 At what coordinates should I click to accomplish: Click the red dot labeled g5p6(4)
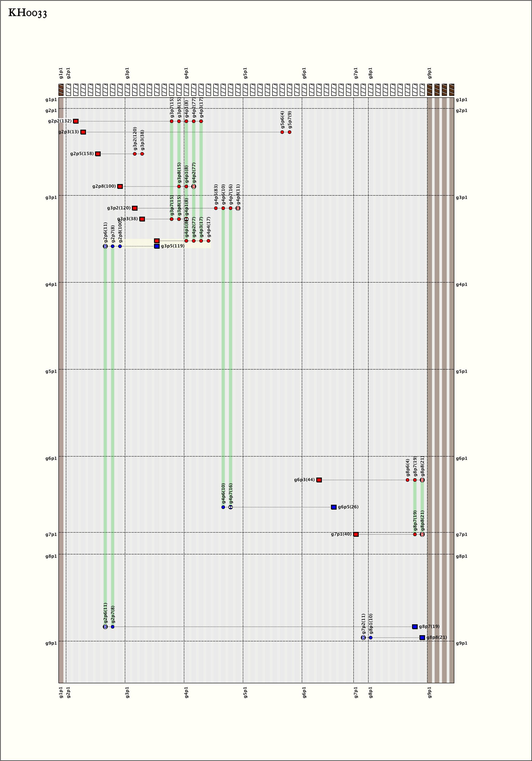[282, 132]
